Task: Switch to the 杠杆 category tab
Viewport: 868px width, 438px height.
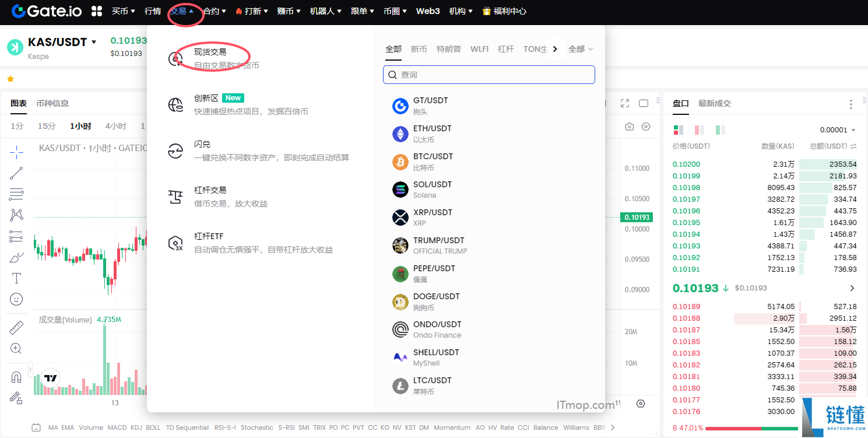Action: (x=506, y=49)
